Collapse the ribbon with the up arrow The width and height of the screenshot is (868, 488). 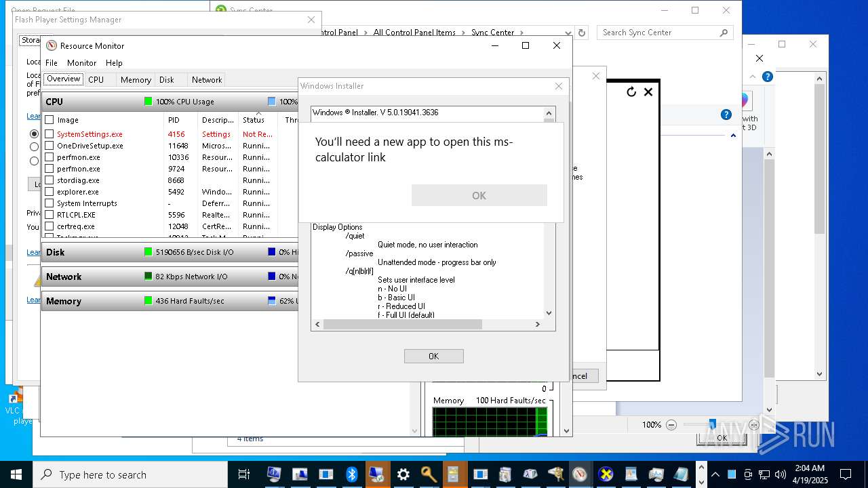(x=753, y=77)
